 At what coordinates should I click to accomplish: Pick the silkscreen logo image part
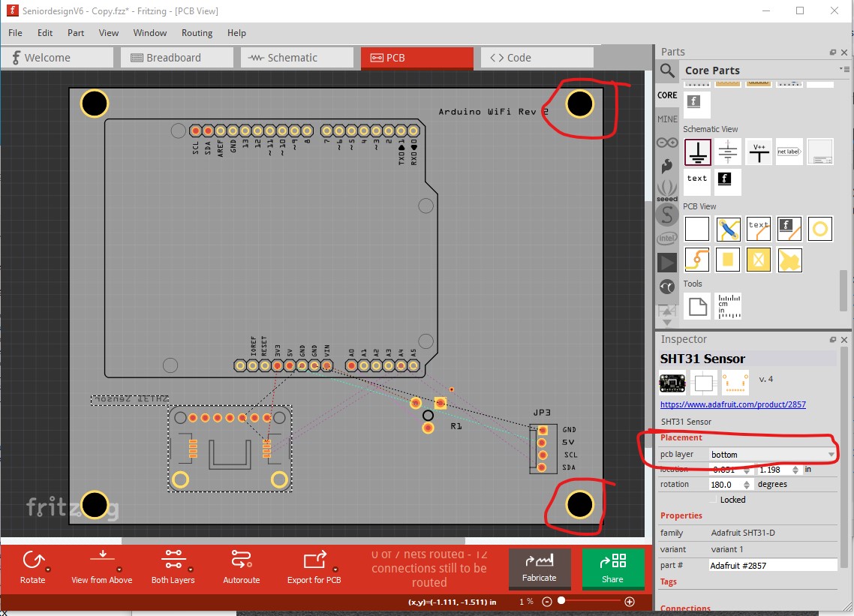pyautogui.click(x=789, y=229)
